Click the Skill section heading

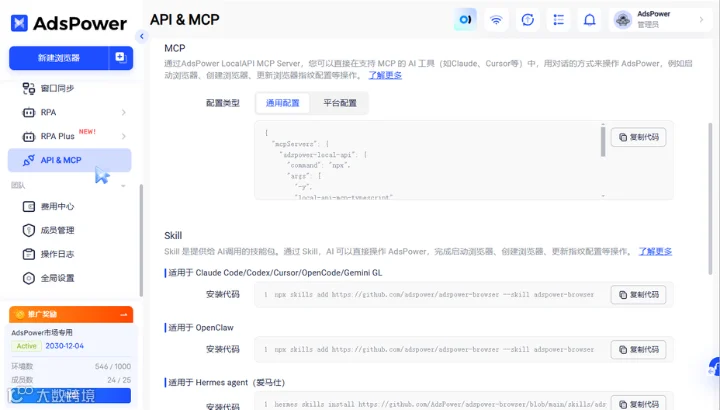pos(173,236)
